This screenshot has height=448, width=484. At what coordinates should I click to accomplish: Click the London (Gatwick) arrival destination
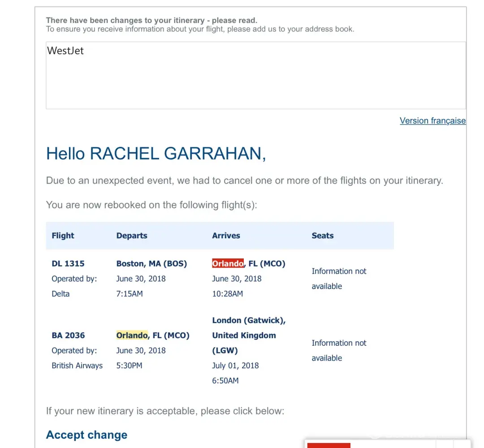click(249, 320)
